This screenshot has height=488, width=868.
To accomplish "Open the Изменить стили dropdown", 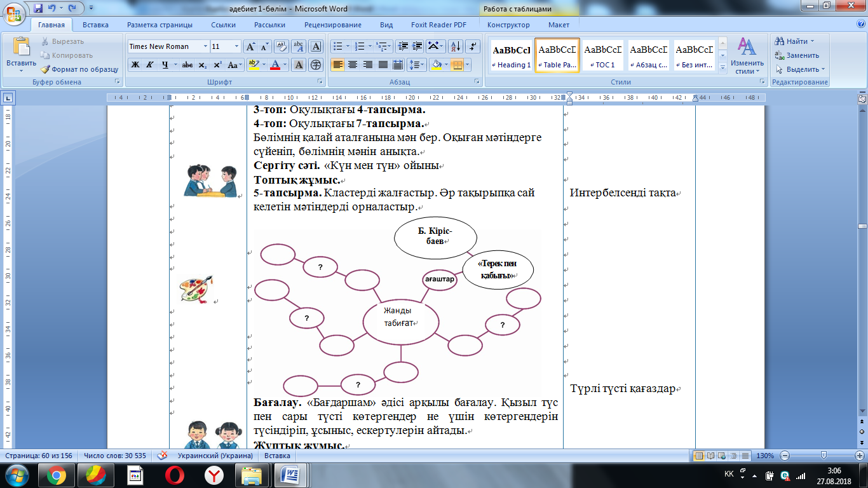I will point(747,57).
